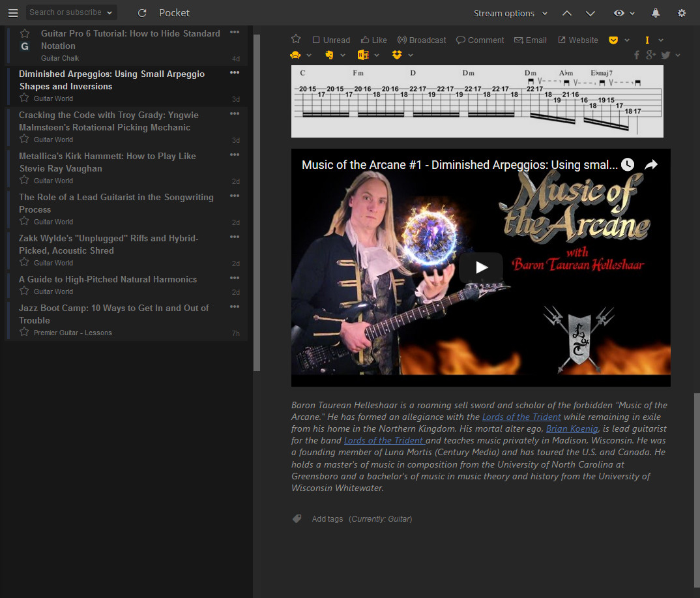700x598 pixels.
Task: Share article on Twitter
Action: tap(665, 55)
